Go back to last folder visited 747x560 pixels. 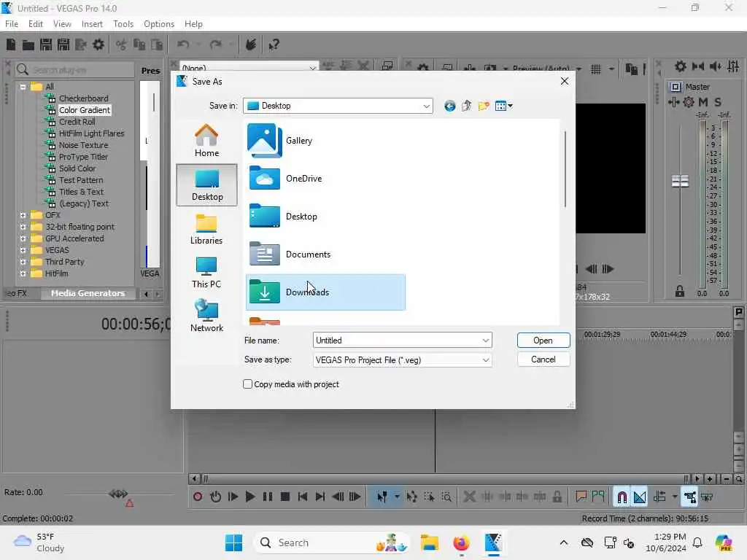[x=449, y=106]
